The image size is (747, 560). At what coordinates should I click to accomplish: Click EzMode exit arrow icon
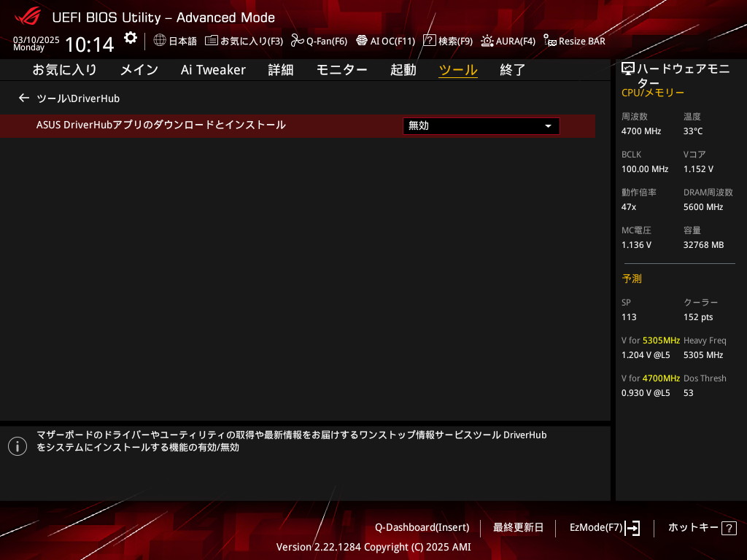[x=632, y=528]
